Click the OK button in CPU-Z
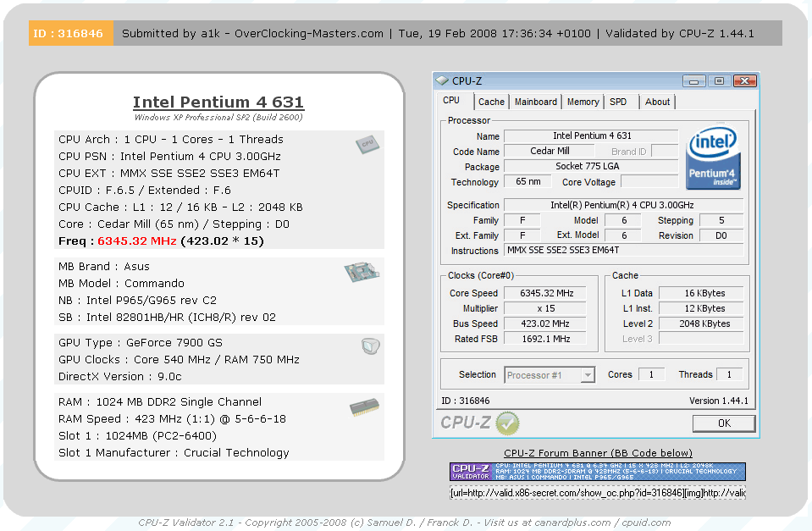 pyautogui.click(x=724, y=423)
